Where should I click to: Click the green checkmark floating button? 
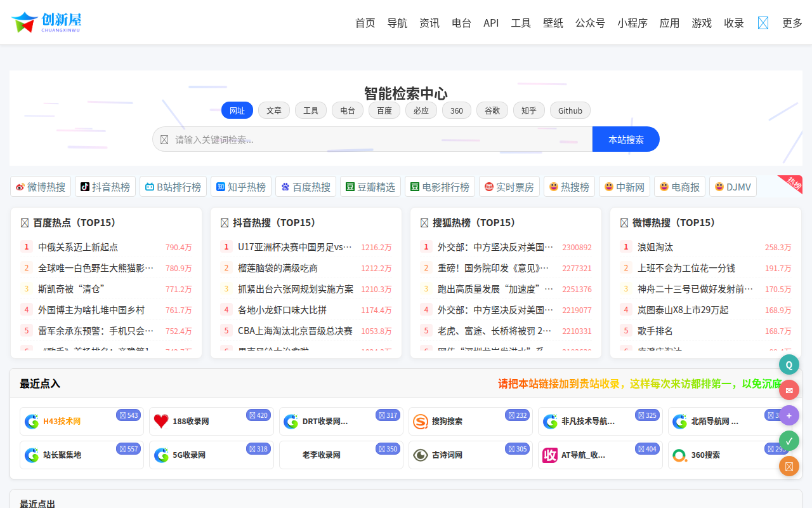pos(789,441)
